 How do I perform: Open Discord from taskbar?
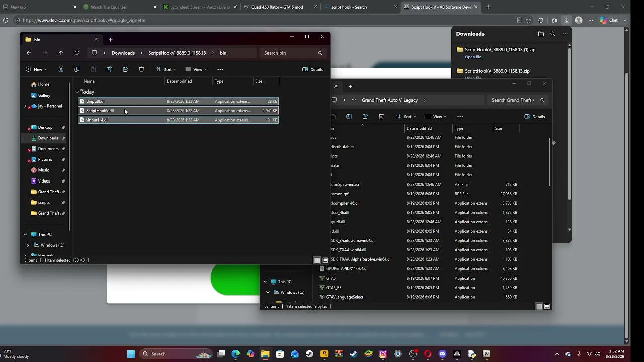(442, 354)
